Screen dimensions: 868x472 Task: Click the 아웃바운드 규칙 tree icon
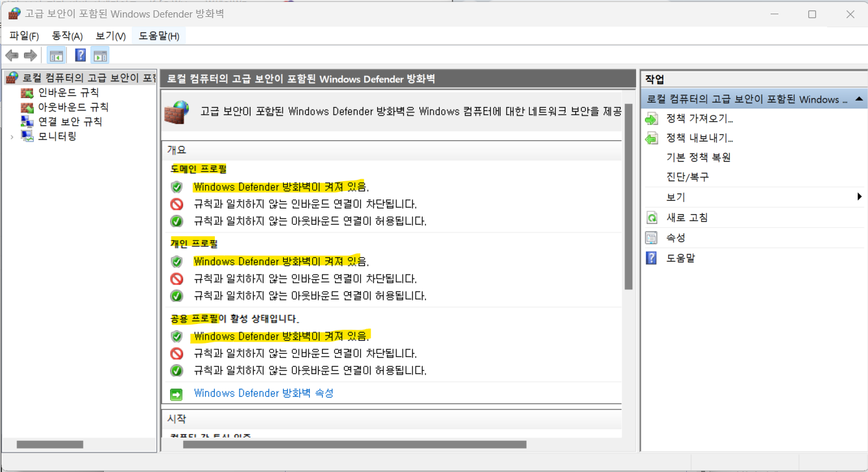[27, 107]
